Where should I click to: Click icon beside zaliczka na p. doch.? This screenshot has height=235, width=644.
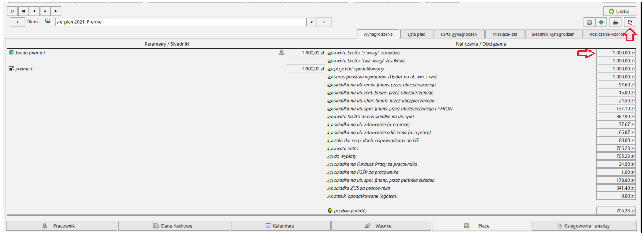click(x=330, y=140)
